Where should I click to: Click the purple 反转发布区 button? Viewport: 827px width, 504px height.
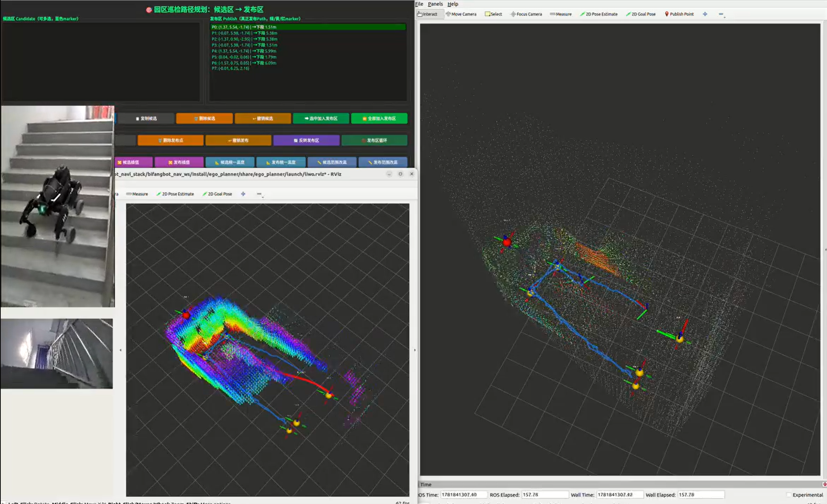click(x=306, y=140)
